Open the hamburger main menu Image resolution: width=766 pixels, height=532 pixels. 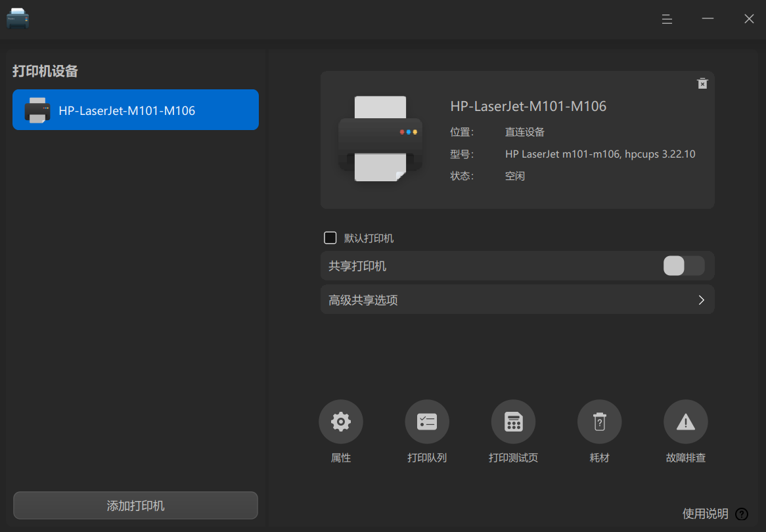coord(667,19)
